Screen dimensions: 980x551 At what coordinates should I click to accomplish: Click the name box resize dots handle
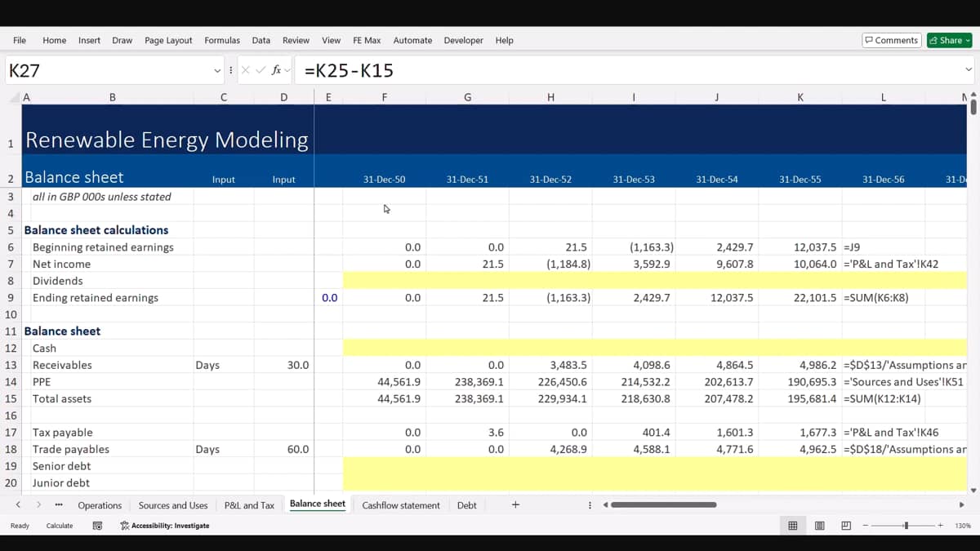(x=231, y=70)
